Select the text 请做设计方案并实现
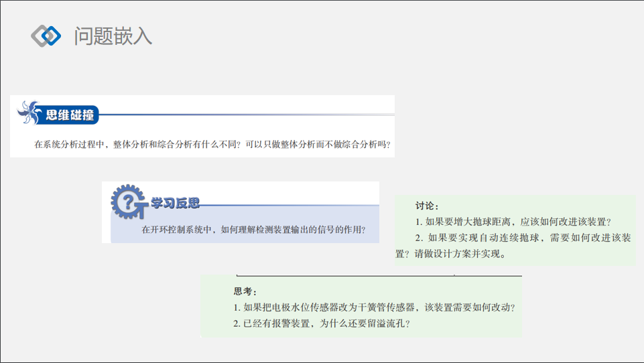The height and width of the screenshot is (363, 644). (462, 254)
